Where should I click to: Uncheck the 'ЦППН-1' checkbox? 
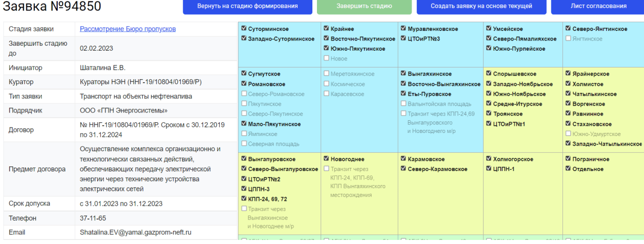[489, 169]
